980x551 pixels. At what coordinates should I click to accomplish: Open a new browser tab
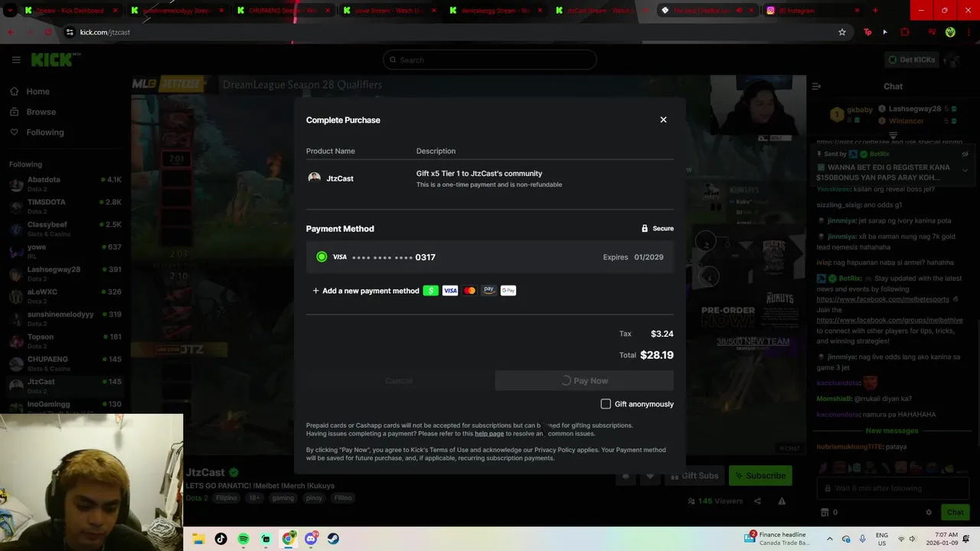click(x=875, y=11)
